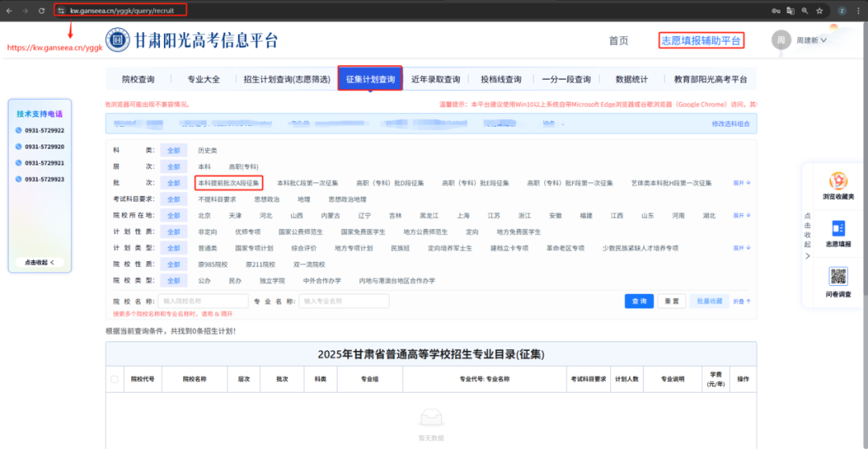This screenshot has height=449, width=868.
Task: Open 浏览收藏夹 favorites icon
Action: coord(837,180)
